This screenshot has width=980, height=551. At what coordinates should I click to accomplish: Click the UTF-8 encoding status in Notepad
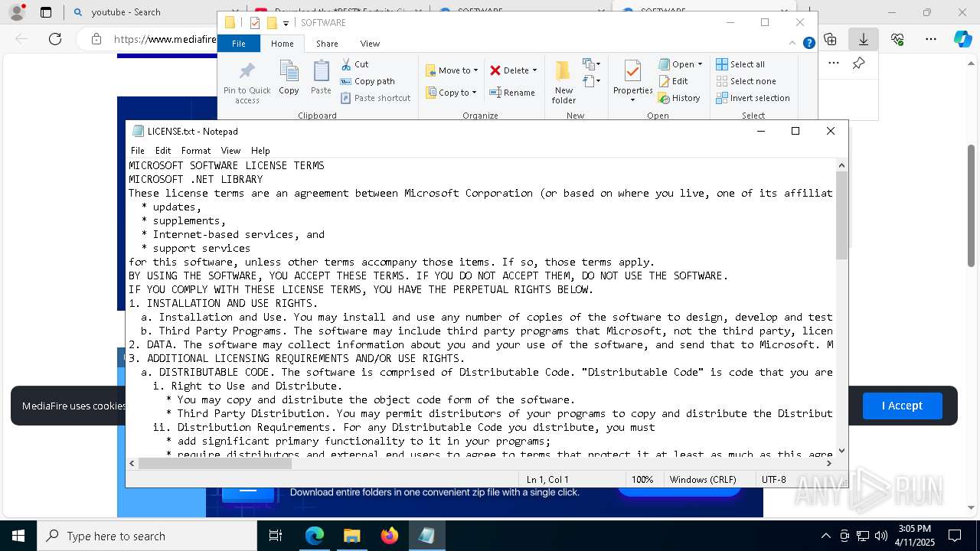click(773, 479)
